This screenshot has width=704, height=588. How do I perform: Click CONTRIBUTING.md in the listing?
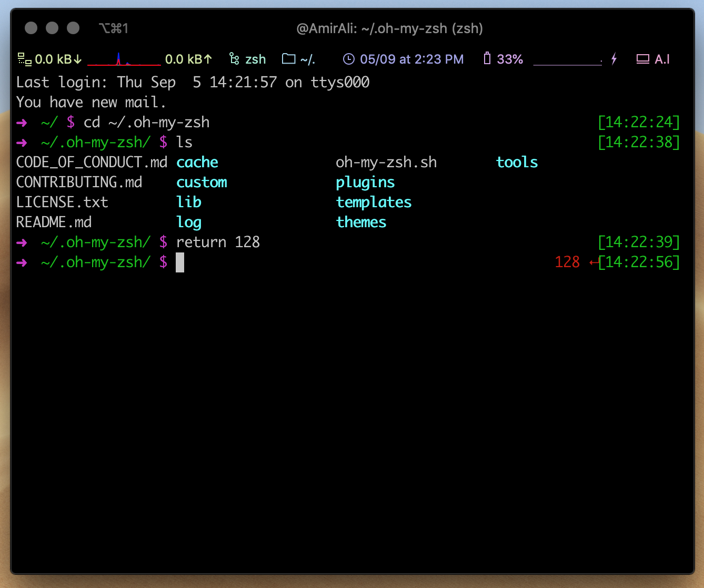click(79, 182)
